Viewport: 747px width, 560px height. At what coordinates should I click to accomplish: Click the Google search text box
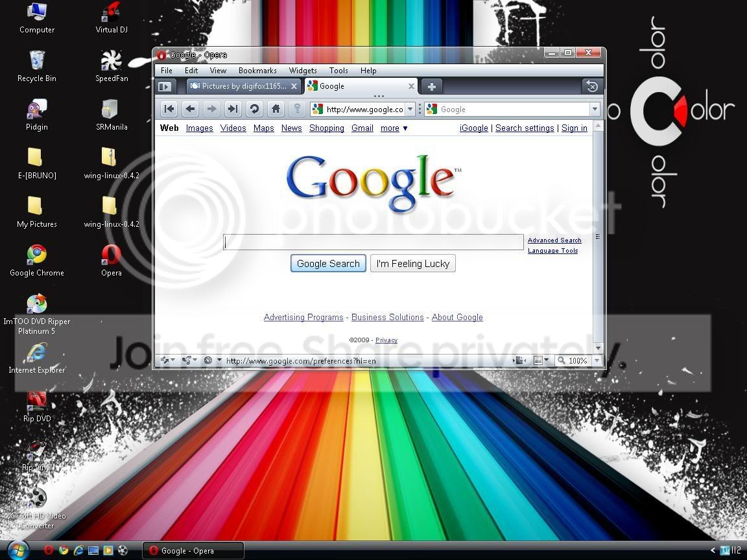373,242
